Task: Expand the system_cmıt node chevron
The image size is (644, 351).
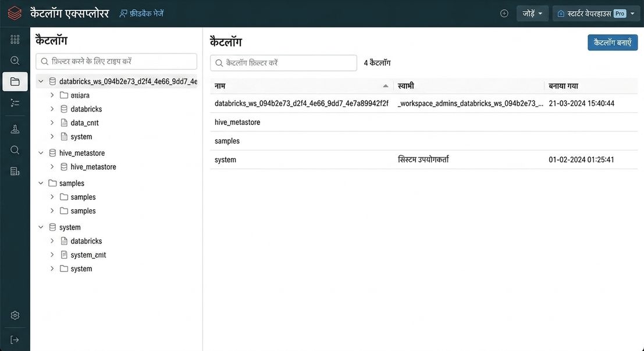Action: (52, 255)
